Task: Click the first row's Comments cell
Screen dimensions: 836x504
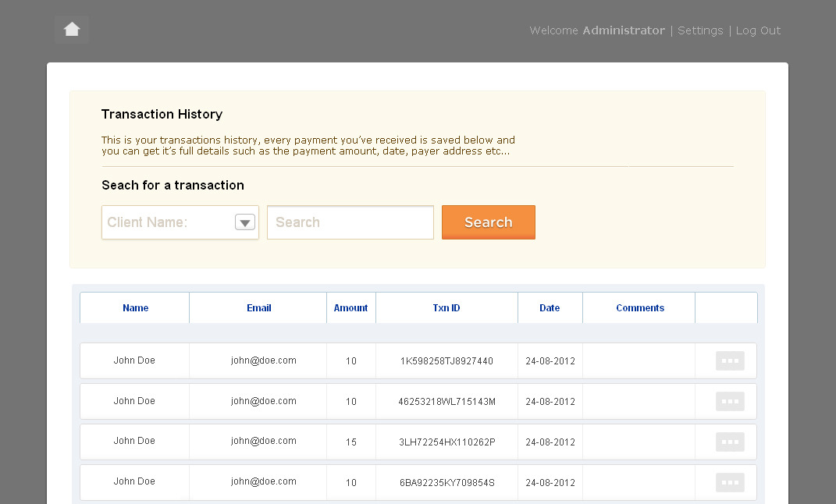Action: (639, 360)
